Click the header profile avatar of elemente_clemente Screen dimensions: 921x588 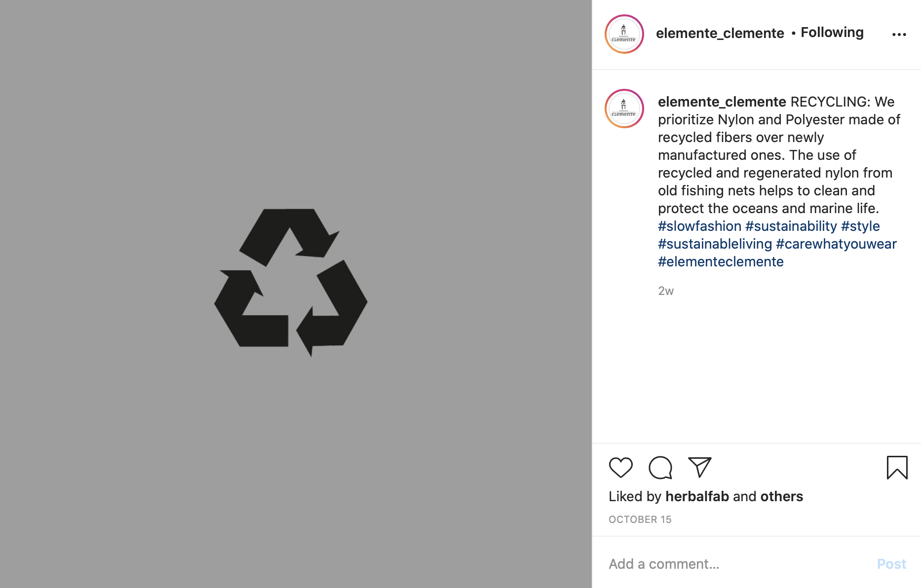(624, 34)
